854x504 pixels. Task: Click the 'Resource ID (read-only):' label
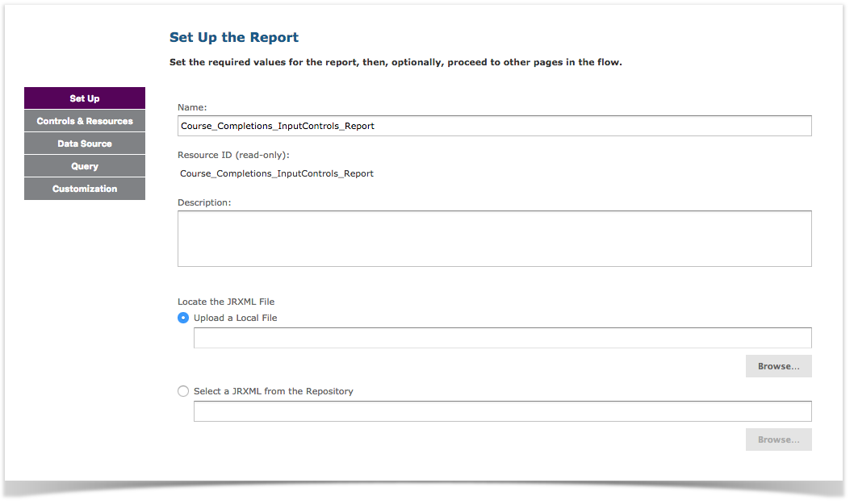pos(233,155)
